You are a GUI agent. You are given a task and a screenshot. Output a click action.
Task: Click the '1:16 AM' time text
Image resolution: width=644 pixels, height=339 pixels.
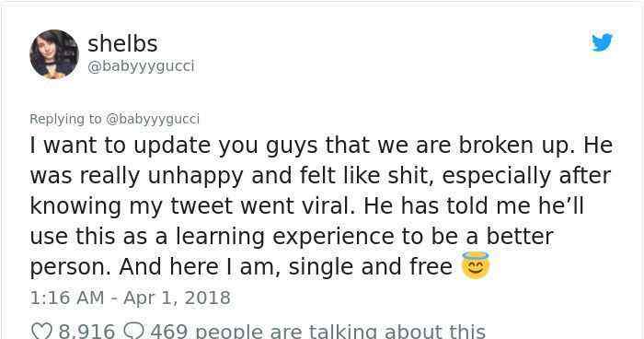67,298
